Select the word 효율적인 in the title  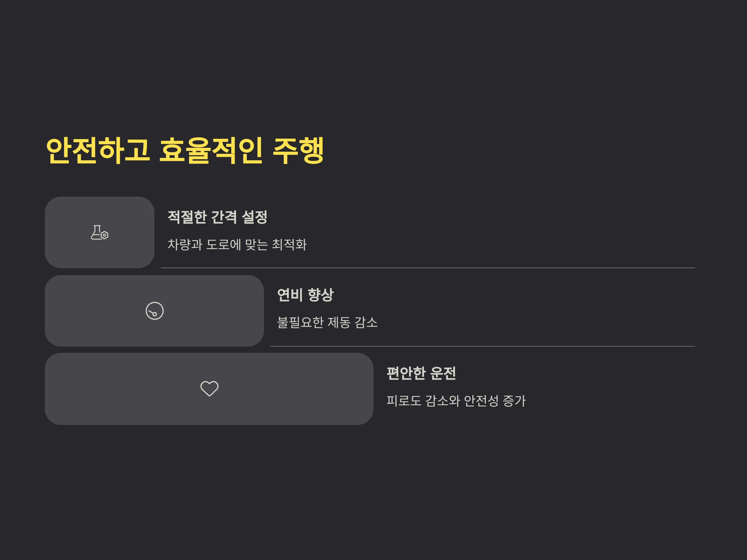[211, 151]
